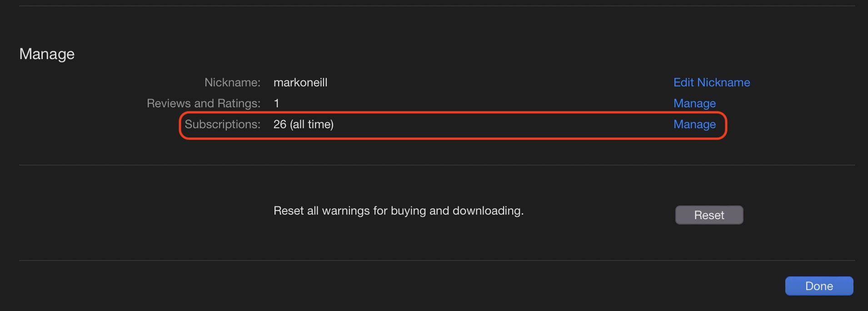The height and width of the screenshot is (311, 868).
Task: Open Manage link in the Subscriptions row
Action: pos(694,124)
